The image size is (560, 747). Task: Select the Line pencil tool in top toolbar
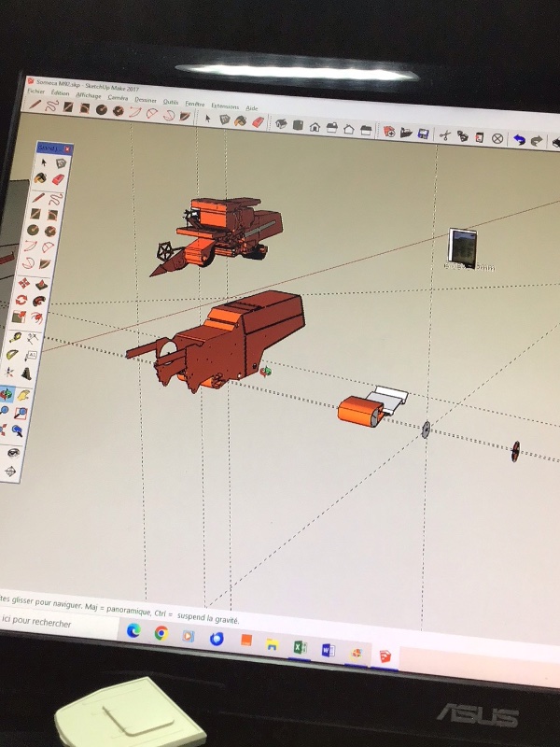click(x=35, y=105)
